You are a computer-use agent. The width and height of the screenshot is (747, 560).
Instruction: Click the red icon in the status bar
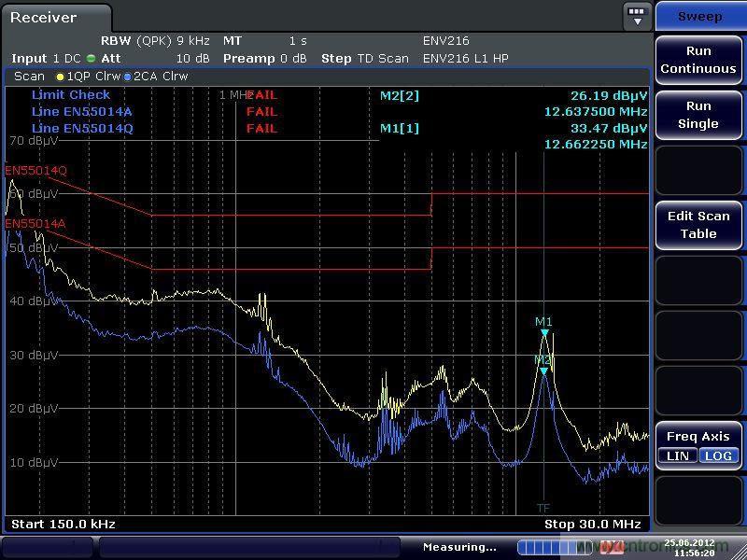coord(612,547)
